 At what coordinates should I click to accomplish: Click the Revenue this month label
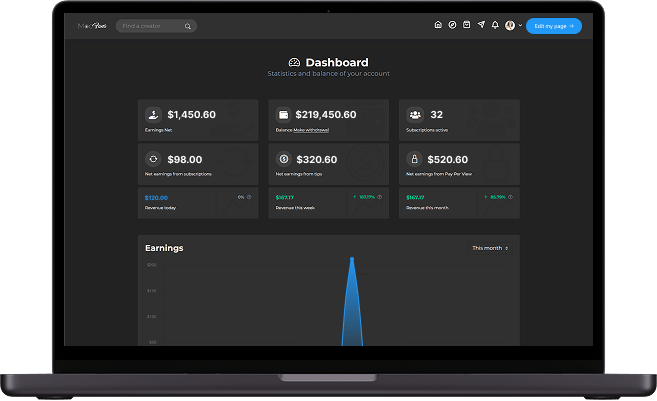tap(427, 208)
